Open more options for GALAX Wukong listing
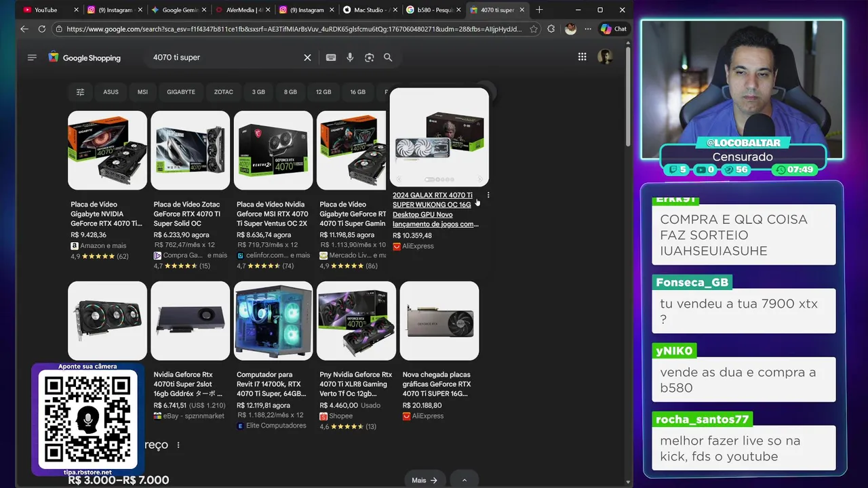 [488, 195]
